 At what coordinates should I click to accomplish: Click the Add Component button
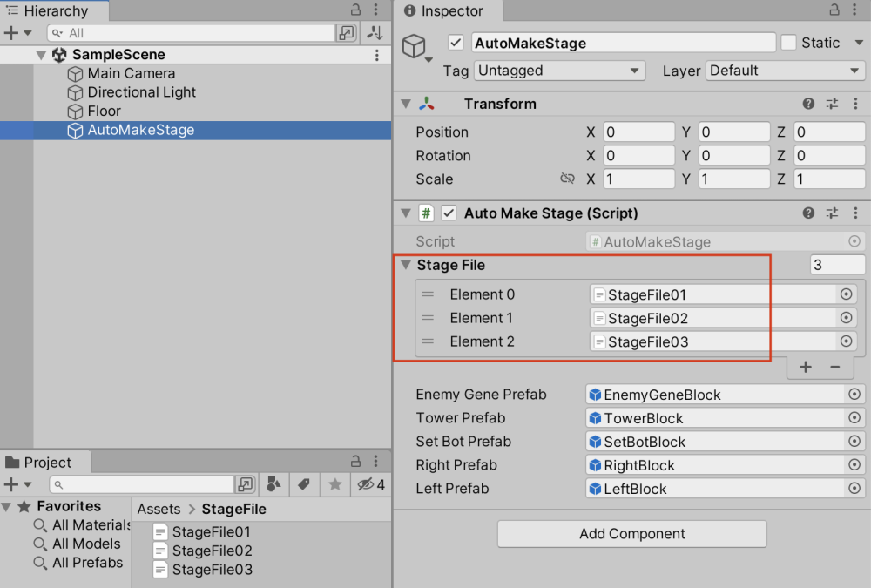pyautogui.click(x=631, y=534)
